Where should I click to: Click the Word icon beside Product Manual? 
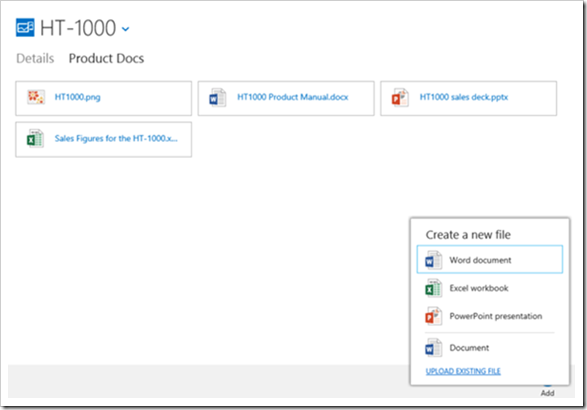(x=218, y=98)
